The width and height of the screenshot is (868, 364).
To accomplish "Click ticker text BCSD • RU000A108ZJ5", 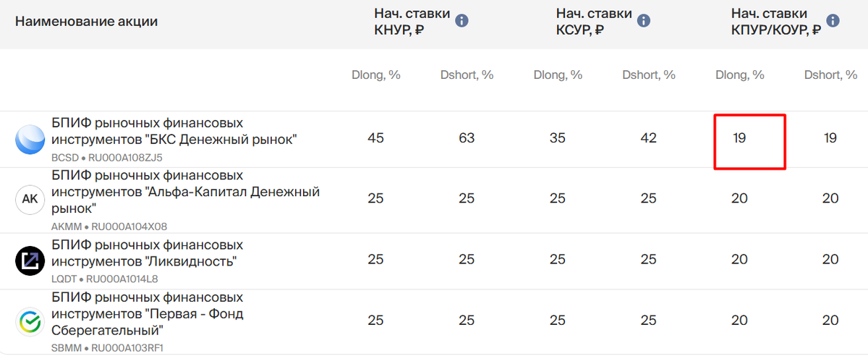I will 106,157.
